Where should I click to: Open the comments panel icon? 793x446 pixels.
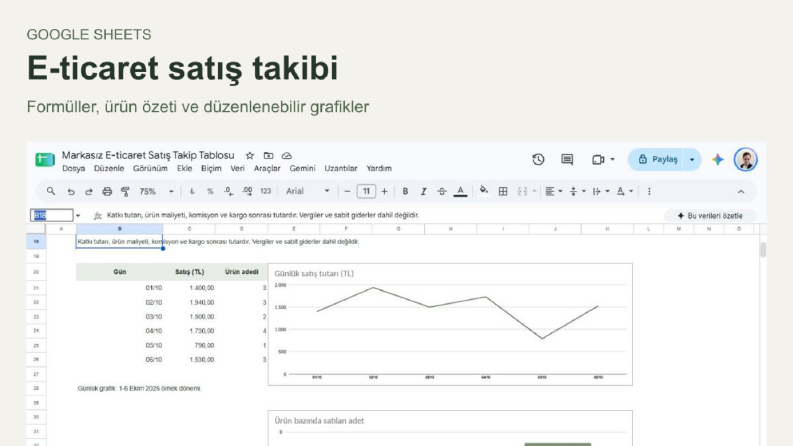click(x=567, y=159)
